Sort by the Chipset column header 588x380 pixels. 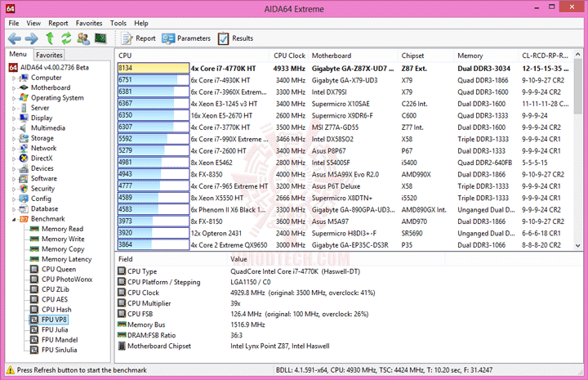point(426,56)
